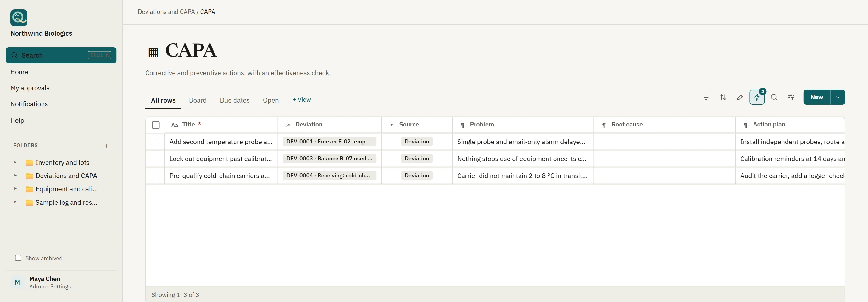Image resolution: width=868 pixels, height=302 pixels.
Task: Enable Show archived checkbox
Action: point(18,258)
